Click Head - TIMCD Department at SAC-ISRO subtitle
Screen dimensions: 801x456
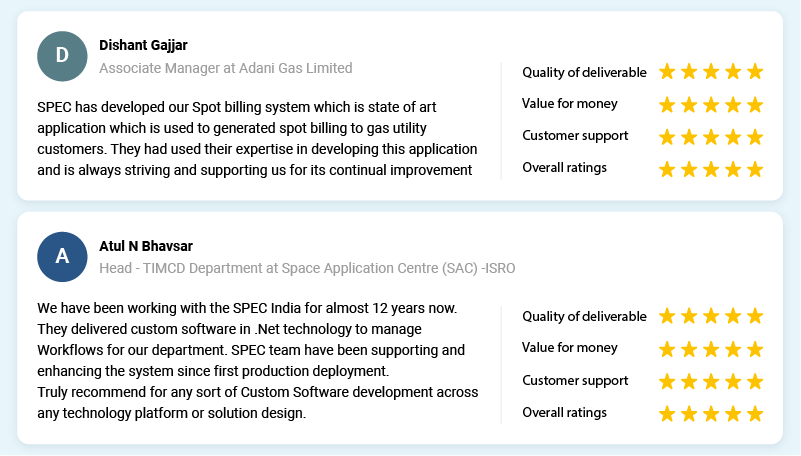pos(307,268)
